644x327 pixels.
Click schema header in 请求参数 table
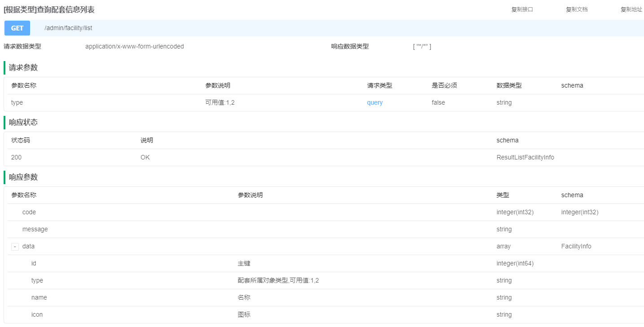(572, 85)
